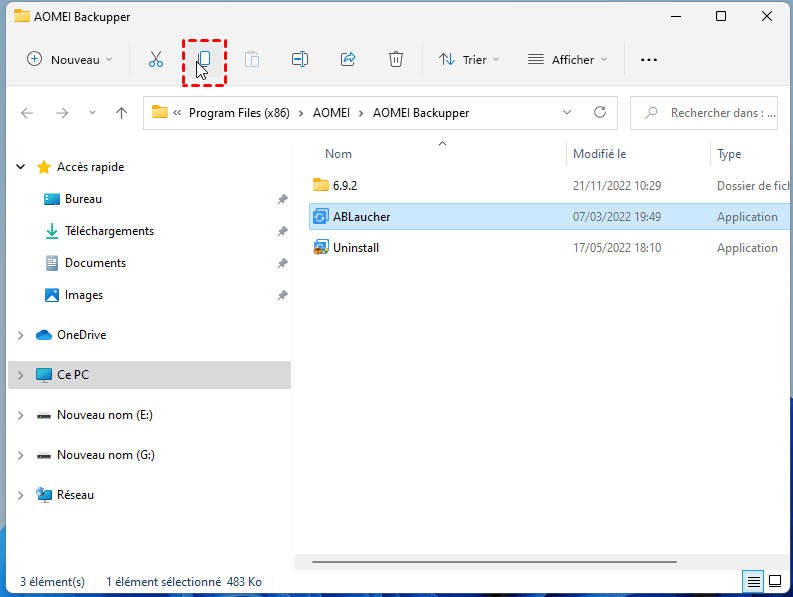Click pin icon next to Documents

(x=282, y=263)
